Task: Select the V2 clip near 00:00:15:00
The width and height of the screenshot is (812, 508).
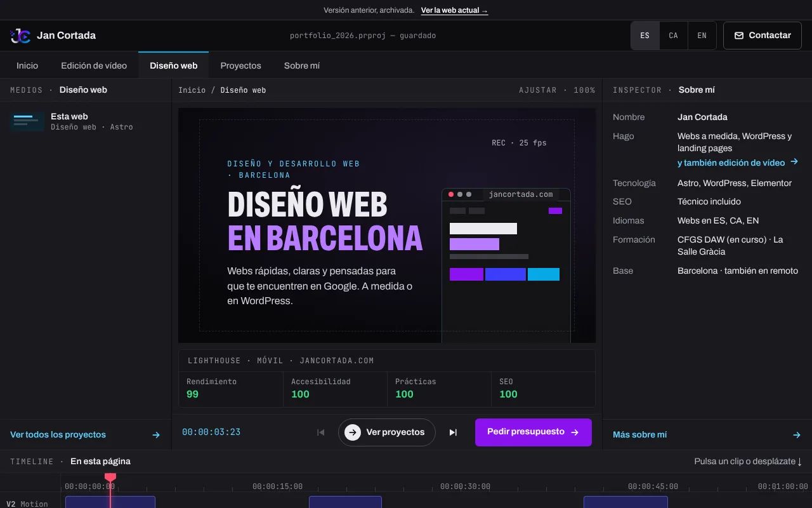Action: (x=345, y=502)
